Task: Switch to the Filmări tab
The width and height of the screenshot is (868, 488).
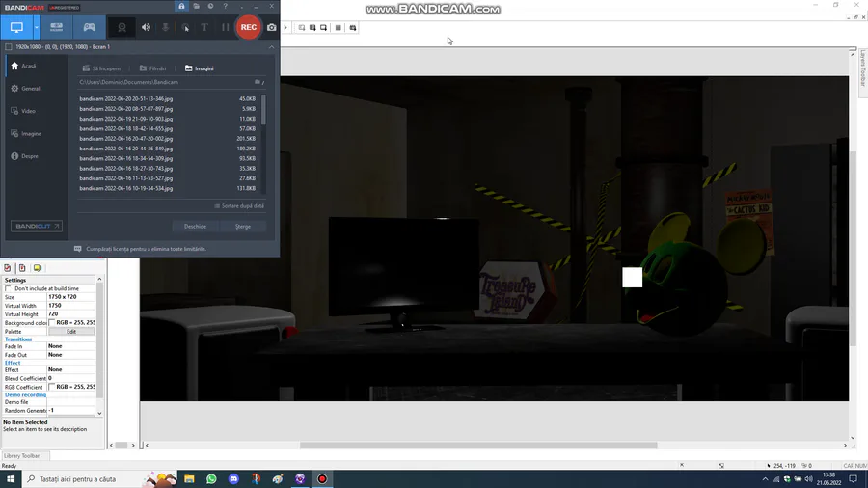Action: [152, 68]
